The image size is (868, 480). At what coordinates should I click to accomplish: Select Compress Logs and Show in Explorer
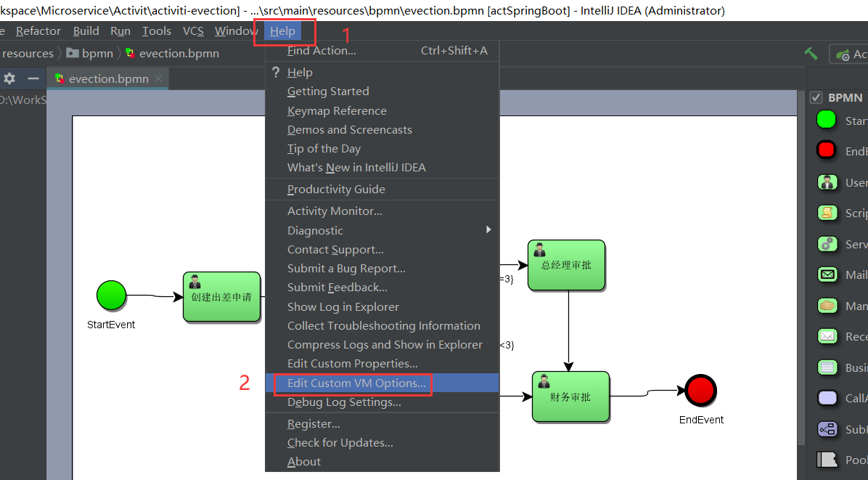coord(382,344)
